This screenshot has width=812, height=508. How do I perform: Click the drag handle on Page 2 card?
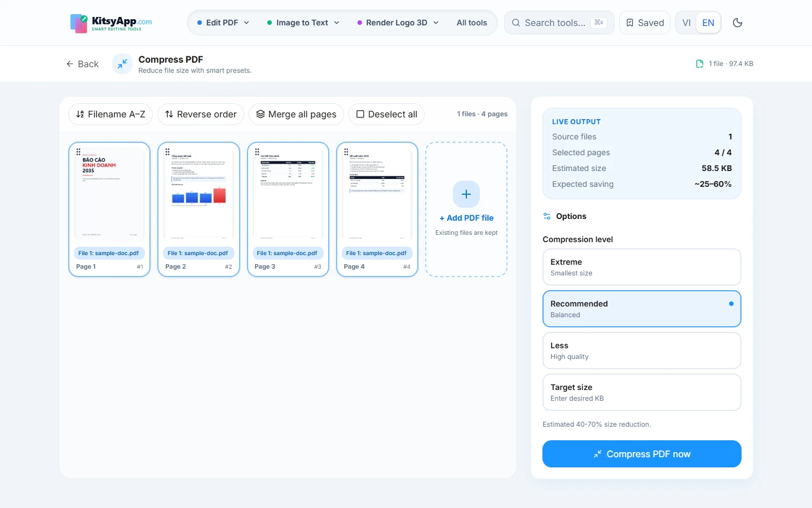pos(167,152)
